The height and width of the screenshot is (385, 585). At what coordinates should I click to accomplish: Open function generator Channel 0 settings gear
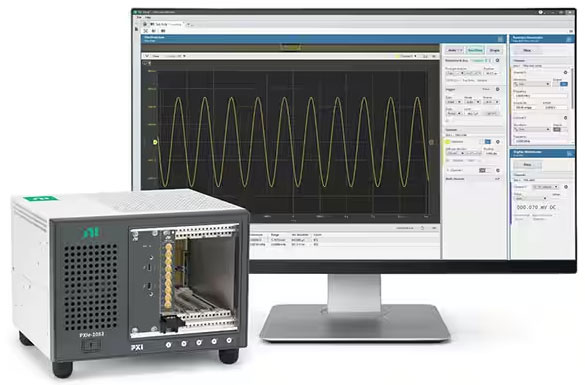[566, 72]
